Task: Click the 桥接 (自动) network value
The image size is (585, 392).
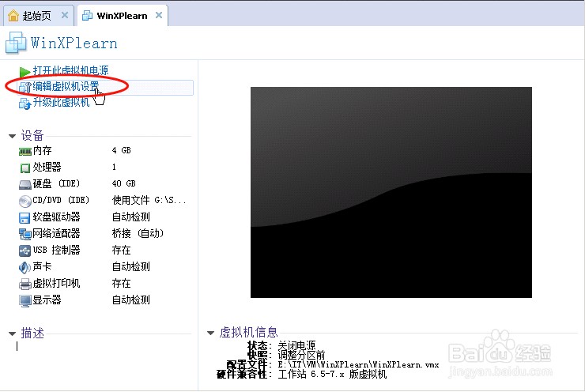Action: point(138,233)
